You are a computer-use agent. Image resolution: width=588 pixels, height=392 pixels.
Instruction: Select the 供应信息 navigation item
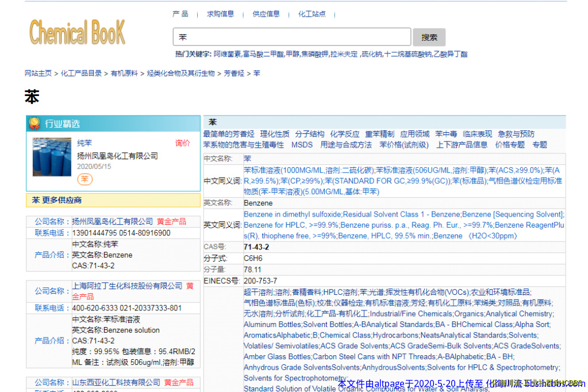[x=266, y=14]
